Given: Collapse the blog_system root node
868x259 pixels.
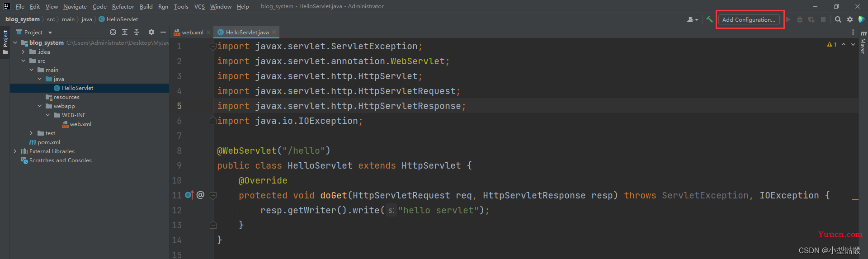Looking at the screenshot, I should [x=15, y=42].
